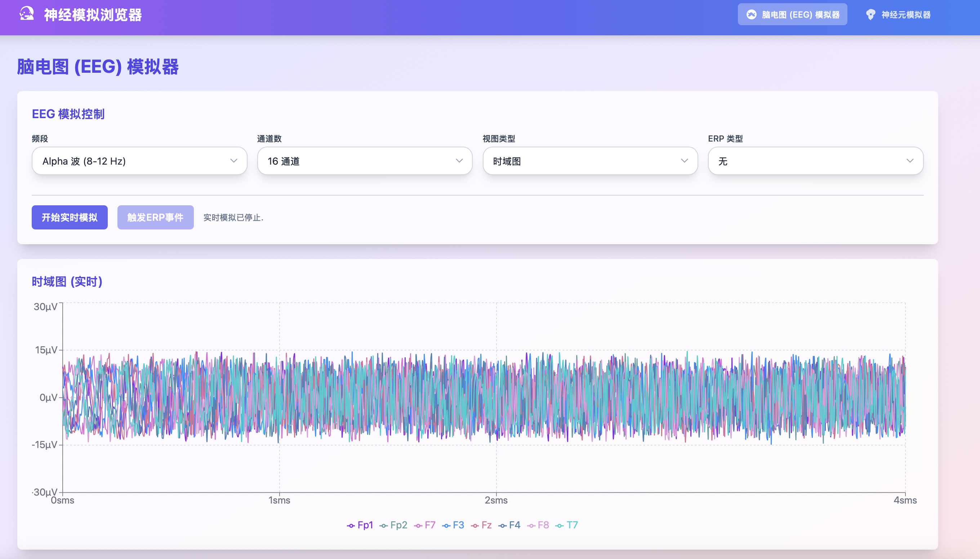Open the ERP 类型 dropdown
This screenshot has width=980, height=559.
[x=815, y=161]
